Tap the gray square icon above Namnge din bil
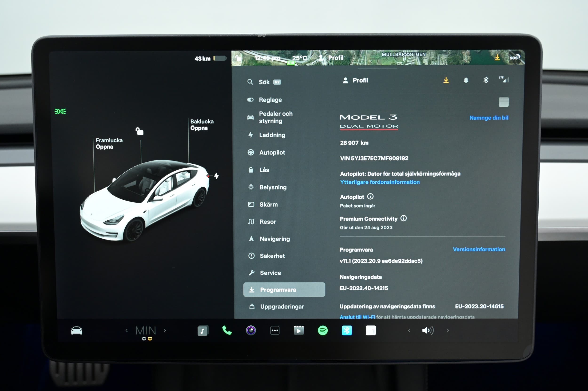The height and width of the screenshot is (391, 588). 503,102
